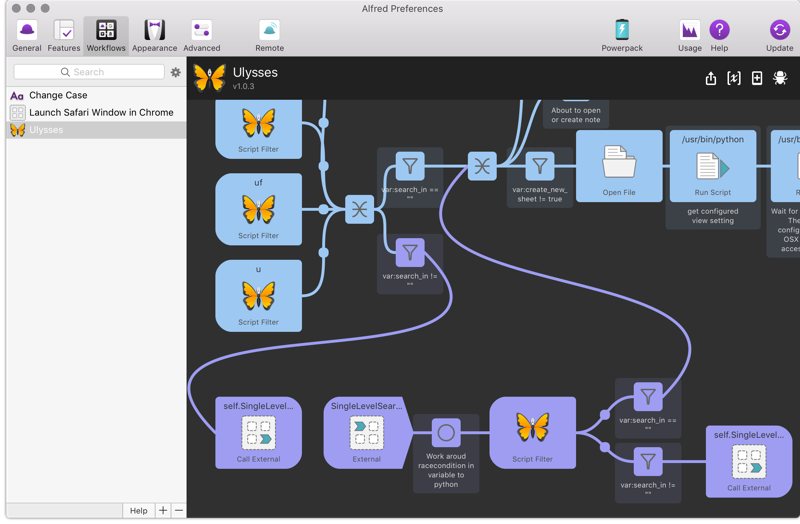Toggle the workflow debugger bug icon
This screenshot has width=800, height=524.
pyautogui.click(x=780, y=78)
